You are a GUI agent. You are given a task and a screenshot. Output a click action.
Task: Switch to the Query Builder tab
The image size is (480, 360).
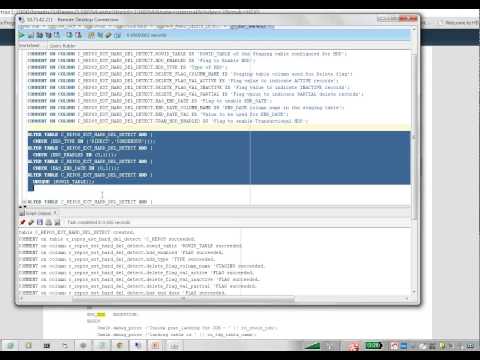tap(62, 45)
